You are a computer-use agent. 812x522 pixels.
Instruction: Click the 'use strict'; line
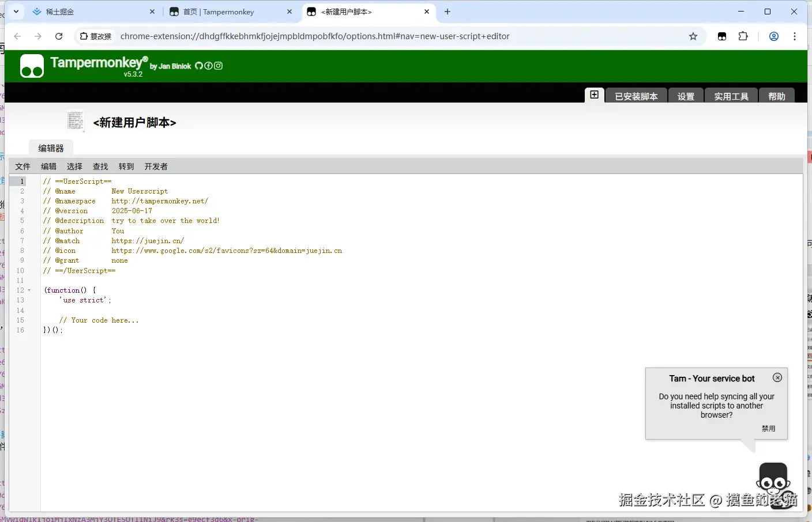coord(85,300)
